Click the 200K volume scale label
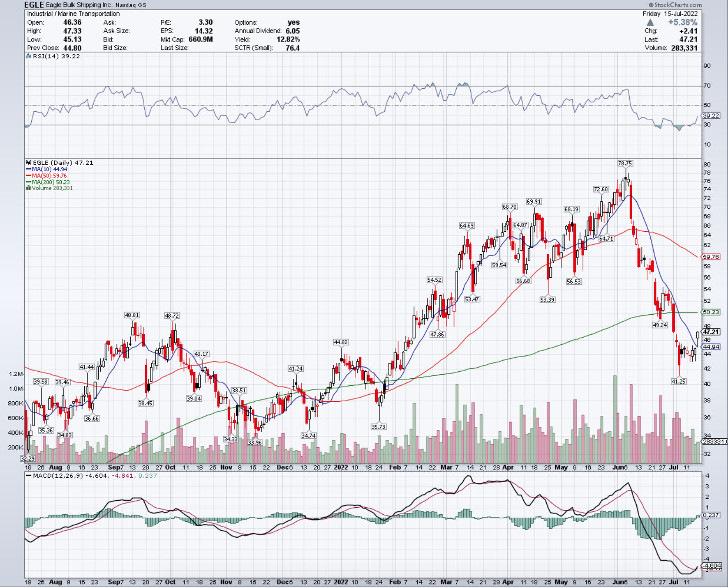This screenshot has width=728, height=588. pos(15,448)
